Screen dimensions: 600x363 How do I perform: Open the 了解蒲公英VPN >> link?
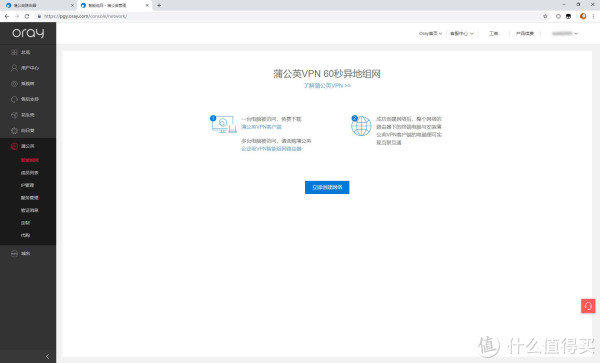(x=327, y=86)
